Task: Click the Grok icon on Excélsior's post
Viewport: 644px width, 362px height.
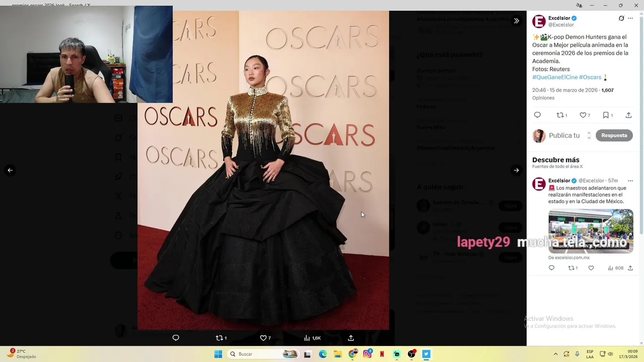Action: pyautogui.click(x=621, y=18)
